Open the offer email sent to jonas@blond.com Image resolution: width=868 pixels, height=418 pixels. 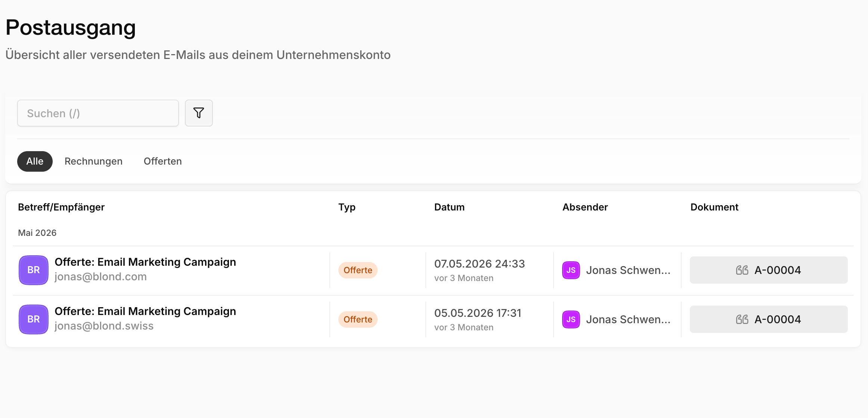pos(145,262)
